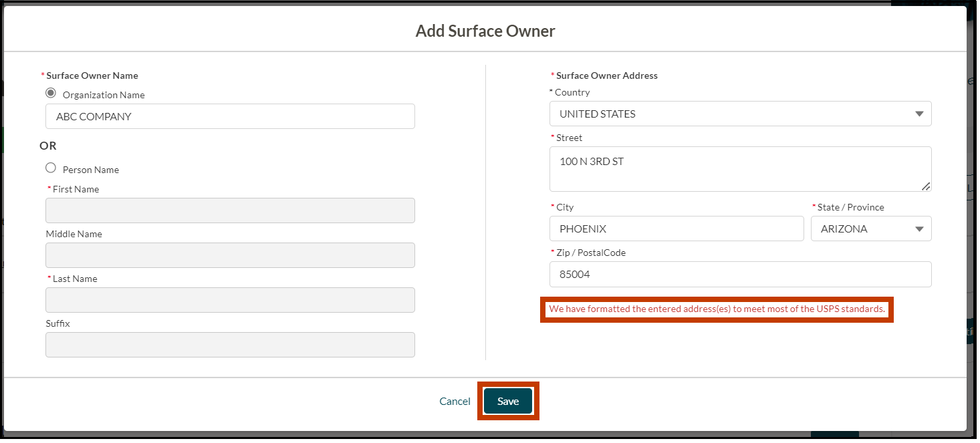Click Save to add the surface owner
Image resolution: width=980 pixels, height=443 pixels.
coord(508,401)
